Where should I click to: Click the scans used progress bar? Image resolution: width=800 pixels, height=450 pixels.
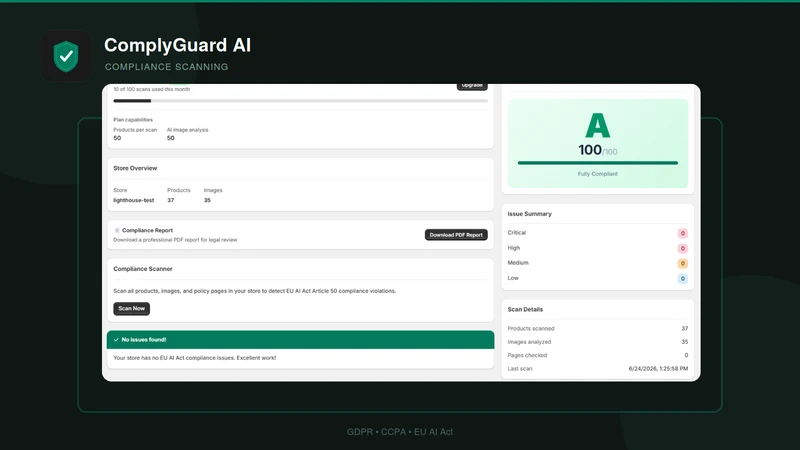(x=301, y=101)
